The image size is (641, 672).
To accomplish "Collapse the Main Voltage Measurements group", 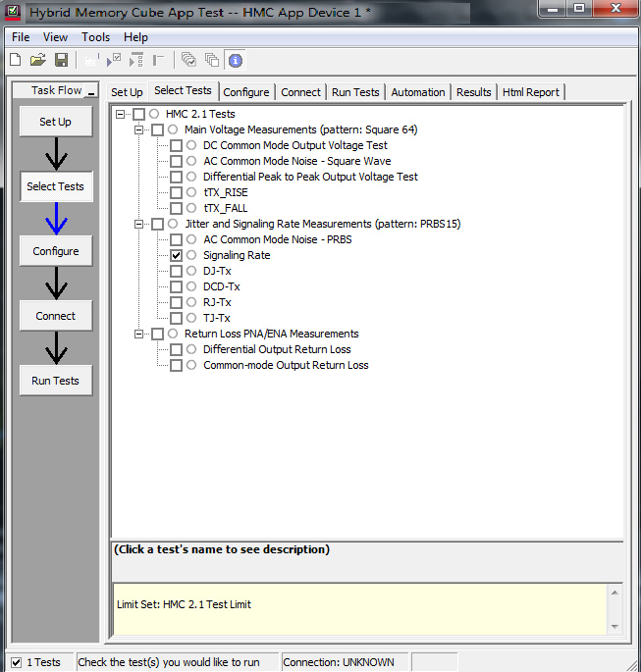I will (139, 129).
